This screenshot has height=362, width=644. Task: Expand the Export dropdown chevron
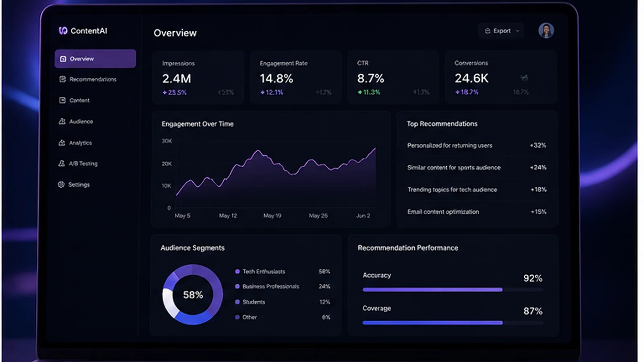tap(518, 31)
